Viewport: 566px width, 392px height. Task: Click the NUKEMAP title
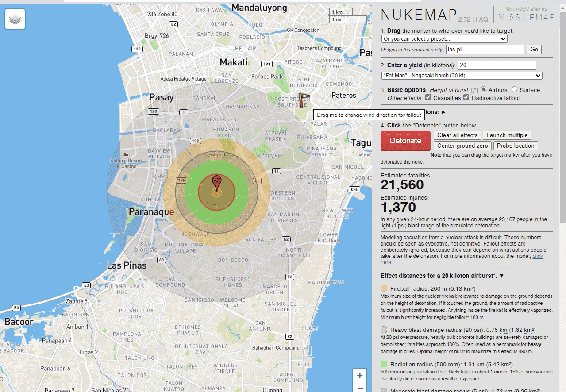pos(419,15)
